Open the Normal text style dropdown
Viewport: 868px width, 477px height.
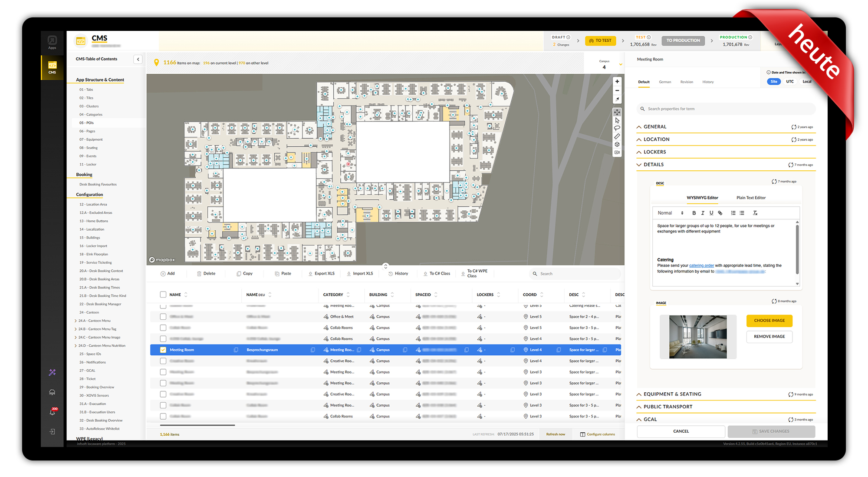[670, 213]
